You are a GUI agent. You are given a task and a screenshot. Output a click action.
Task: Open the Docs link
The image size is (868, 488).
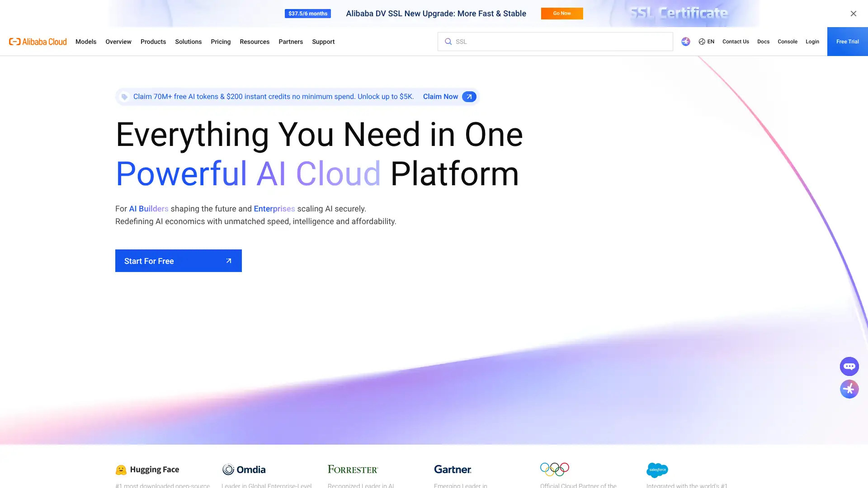(x=763, y=42)
